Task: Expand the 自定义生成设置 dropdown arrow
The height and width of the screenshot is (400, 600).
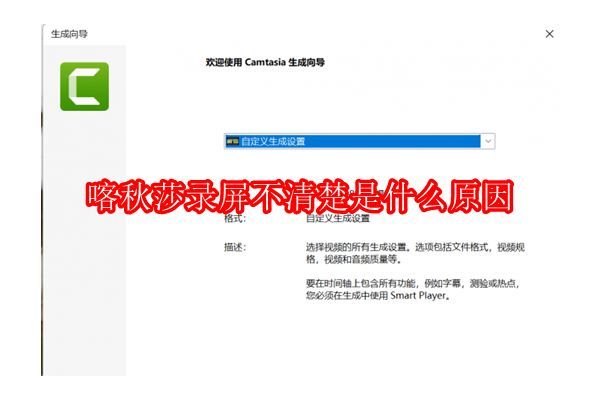Action: pyautogui.click(x=488, y=141)
